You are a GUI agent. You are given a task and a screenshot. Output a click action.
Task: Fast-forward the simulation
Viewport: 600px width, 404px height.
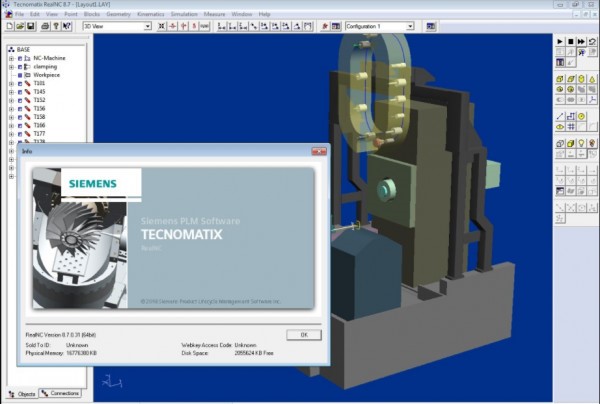click(x=581, y=41)
